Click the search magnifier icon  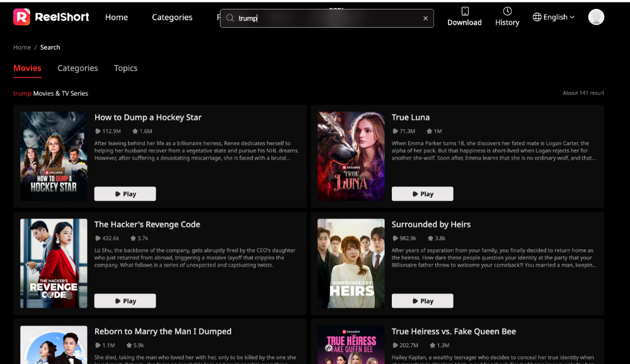click(230, 18)
